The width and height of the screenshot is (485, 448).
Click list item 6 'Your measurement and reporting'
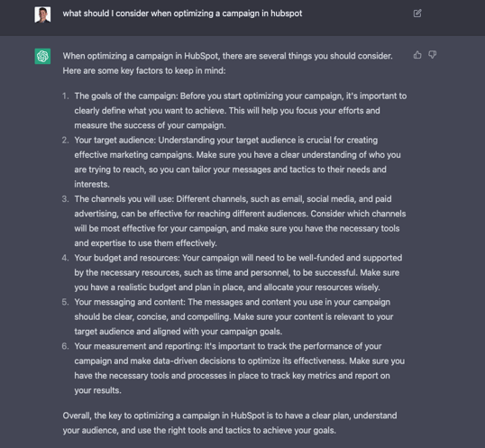pyautogui.click(x=240, y=369)
